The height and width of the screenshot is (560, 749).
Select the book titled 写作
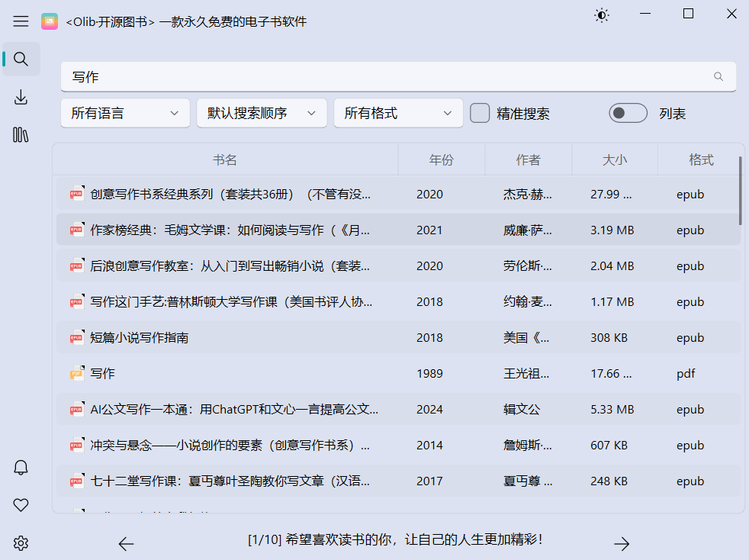(103, 373)
